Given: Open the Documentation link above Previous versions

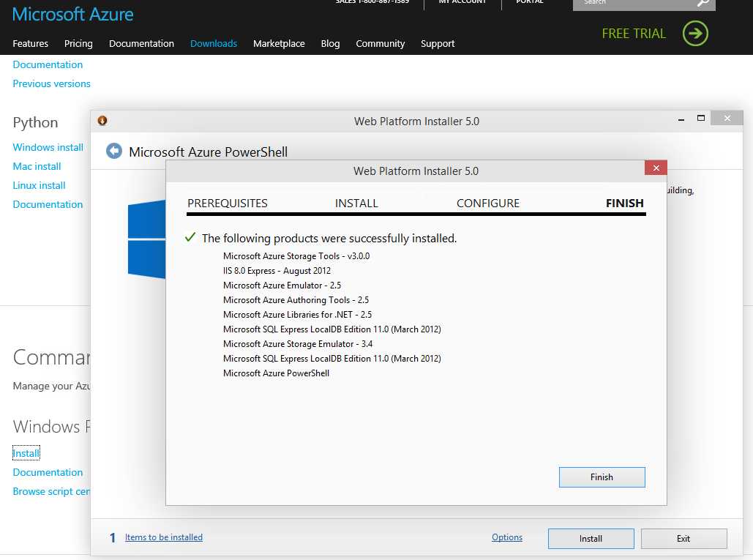Looking at the screenshot, I should coord(48,64).
